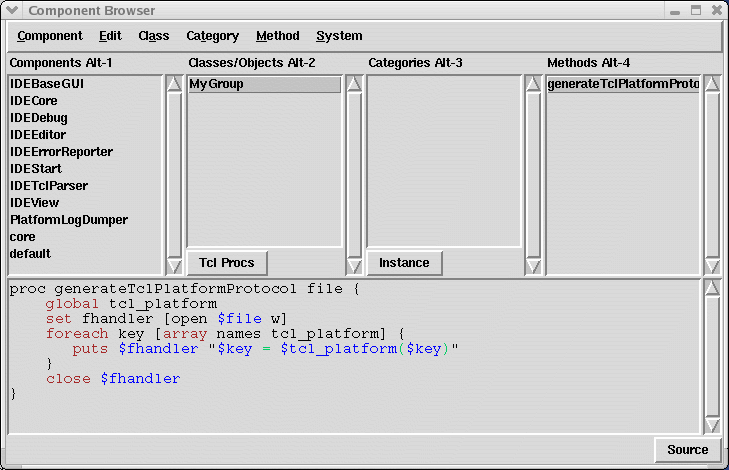Toggle the Tcl Procs button

pos(226,263)
